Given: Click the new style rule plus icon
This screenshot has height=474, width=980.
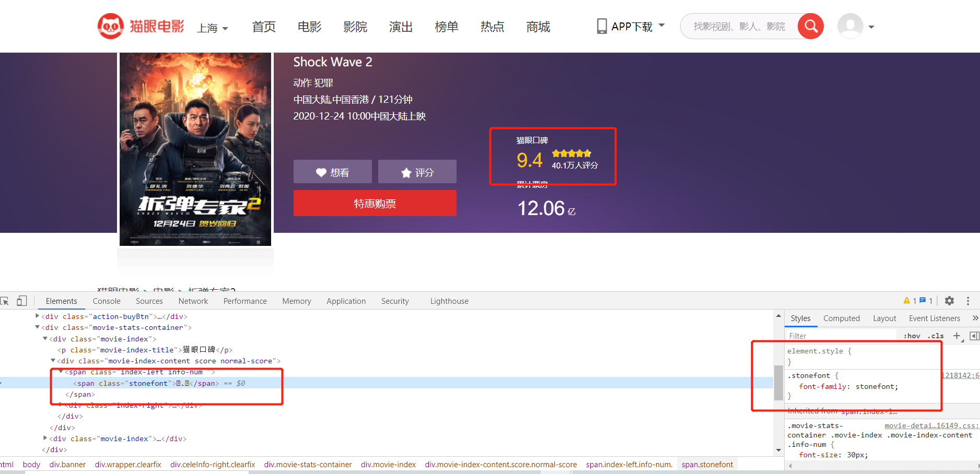Looking at the screenshot, I should [x=957, y=336].
